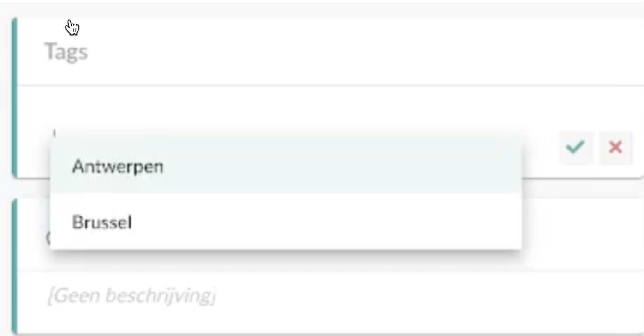Pick the highlighted Antwerpen list entry
644x336 pixels.
(x=286, y=166)
